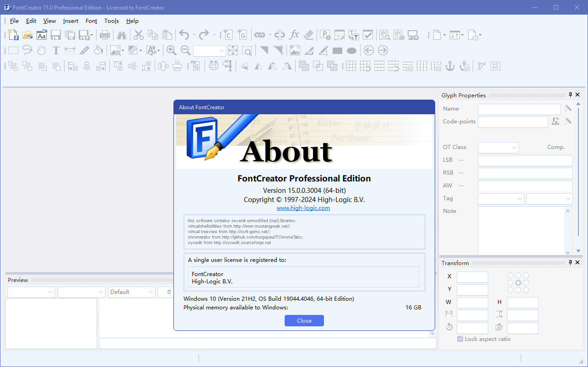
Task: Visit the www.high-logic.com link
Action: pyautogui.click(x=303, y=207)
